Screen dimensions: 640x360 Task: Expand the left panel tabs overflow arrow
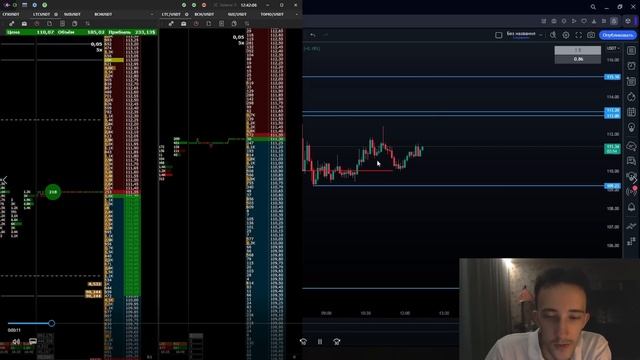click(x=152, y=14)
